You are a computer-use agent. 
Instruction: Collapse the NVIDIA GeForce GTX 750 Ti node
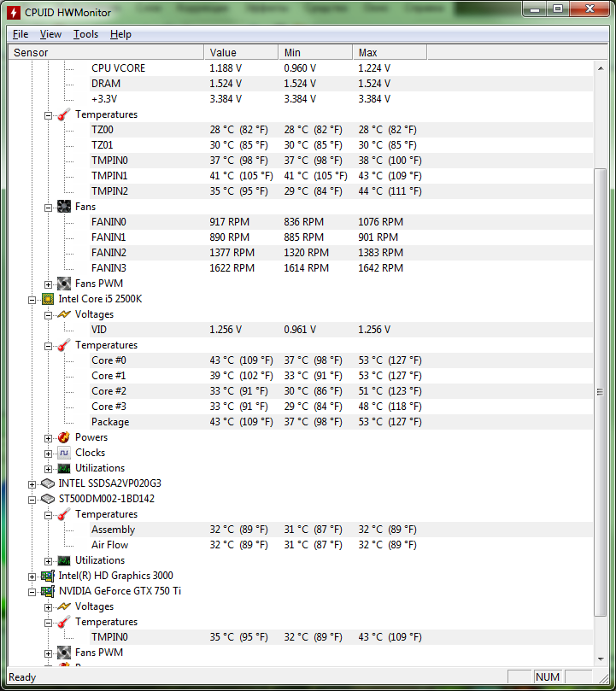click(x=32, y=592)
